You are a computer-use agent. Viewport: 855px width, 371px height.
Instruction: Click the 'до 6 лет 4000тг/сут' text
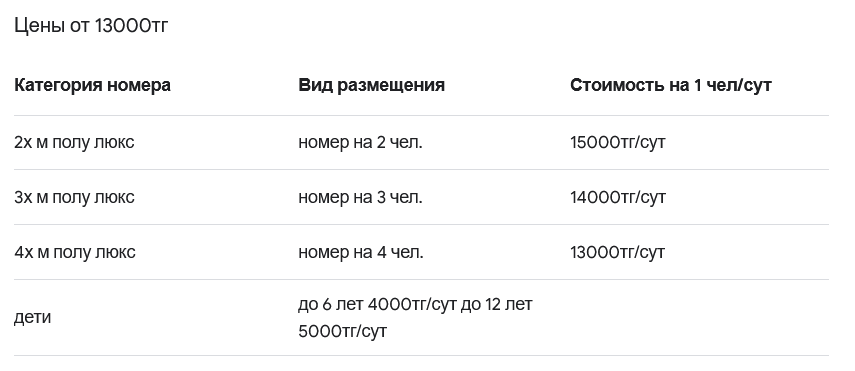[x=377, y=304]
